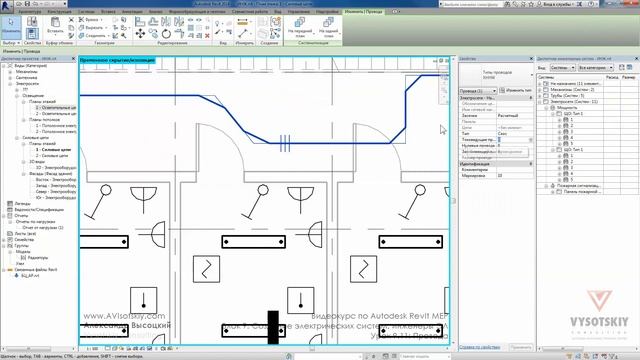Screen dimensions: 640x360
Task: Open the Аннотации ribbon tab
Action: pyautogui.click(x=132, y=12)
